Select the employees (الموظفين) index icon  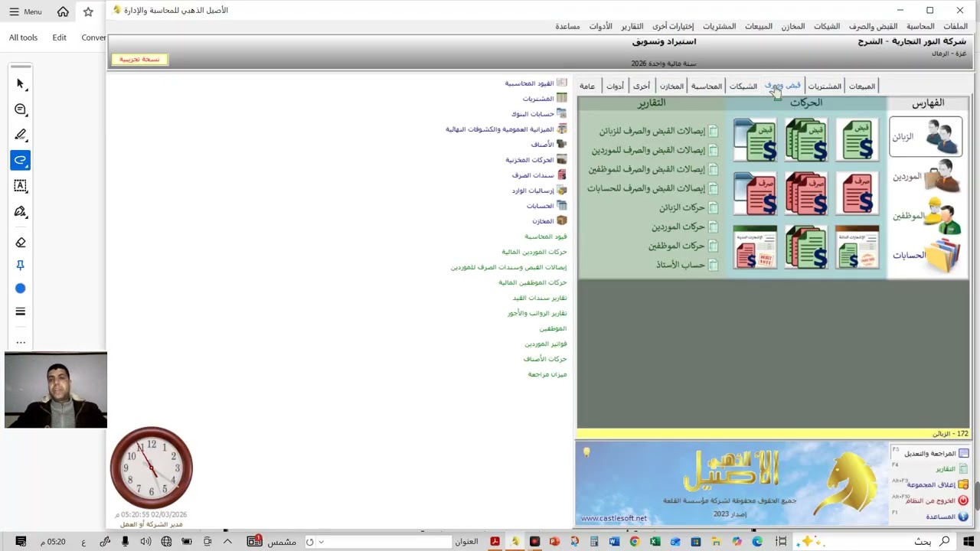[x=926, y=216]
